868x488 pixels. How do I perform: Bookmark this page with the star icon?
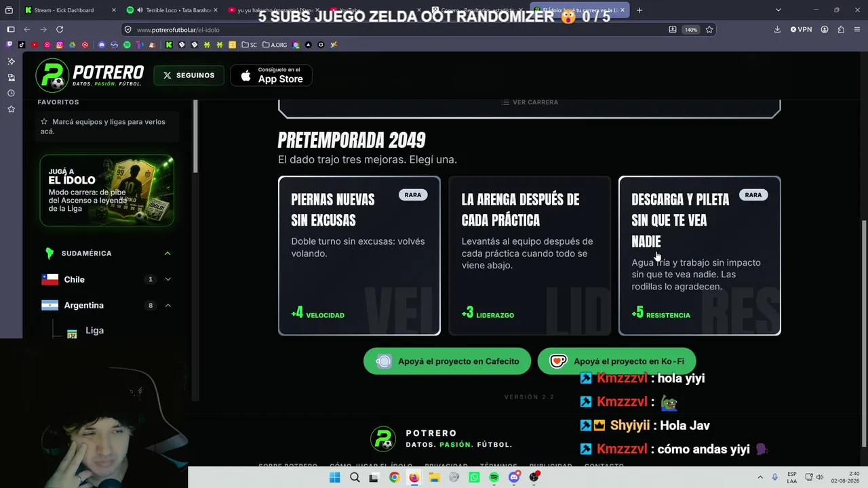click(x=709, y=30)
